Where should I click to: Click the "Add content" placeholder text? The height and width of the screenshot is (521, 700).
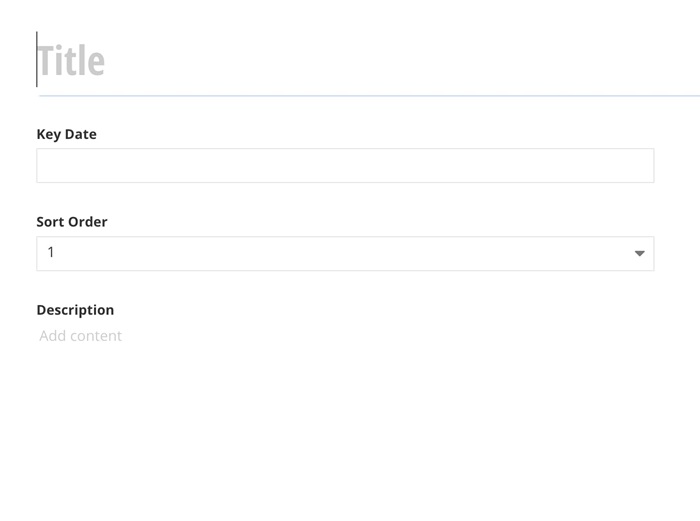[x=80, y=336]
